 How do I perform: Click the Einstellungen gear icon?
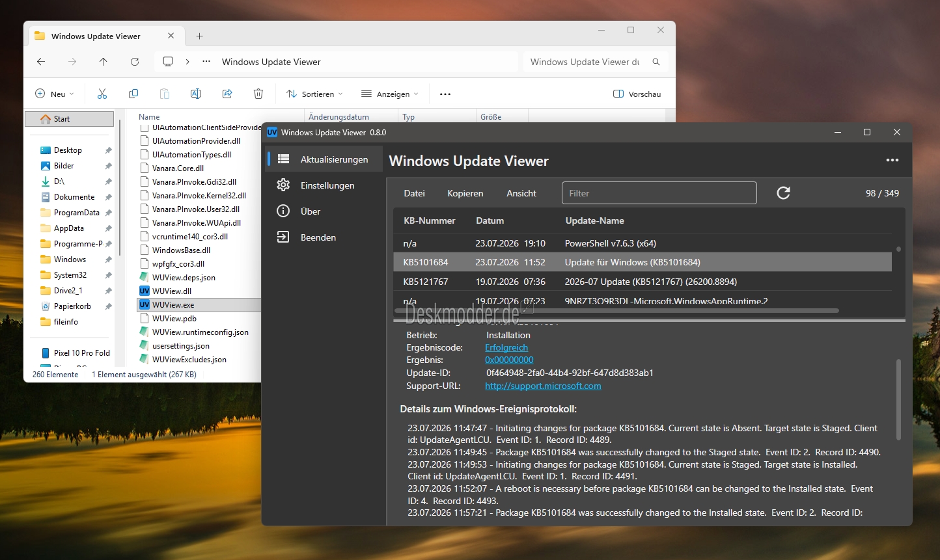[x=283, y=185]
